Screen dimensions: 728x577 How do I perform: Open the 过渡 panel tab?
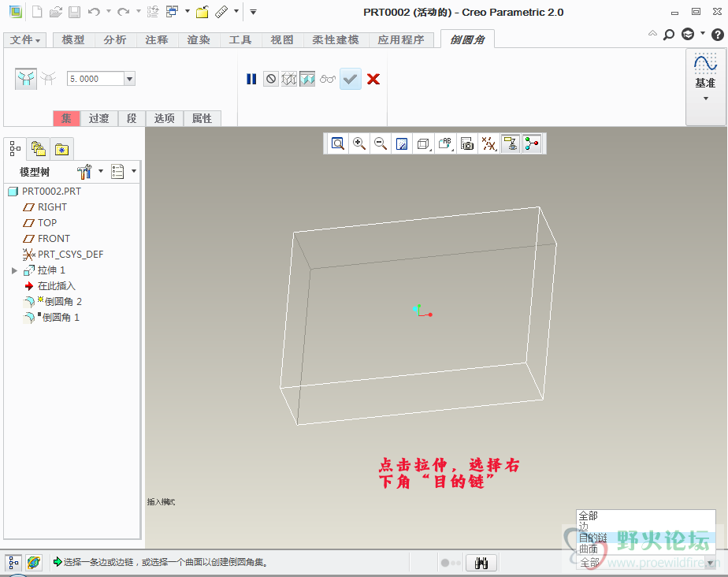point(99,118)
